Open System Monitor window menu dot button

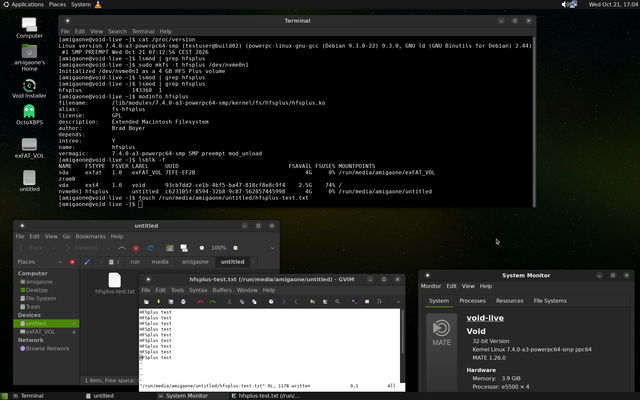pos(427,276)
